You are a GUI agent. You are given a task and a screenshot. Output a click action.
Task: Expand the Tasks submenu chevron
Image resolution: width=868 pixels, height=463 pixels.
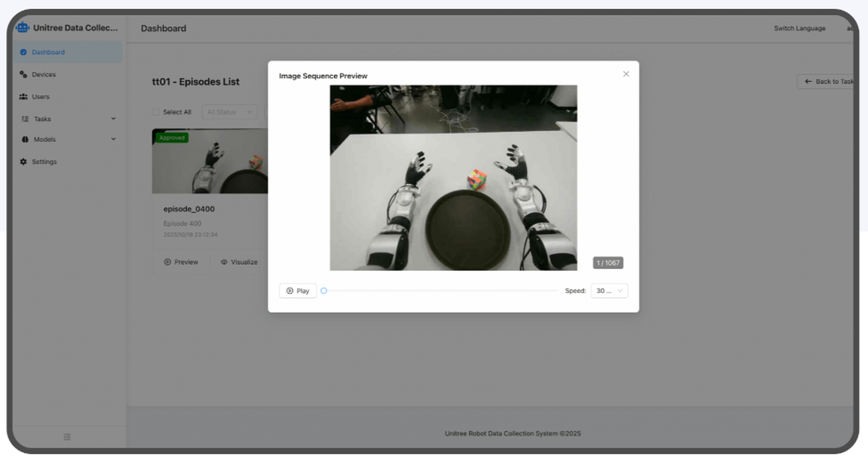tap(113, 119)
